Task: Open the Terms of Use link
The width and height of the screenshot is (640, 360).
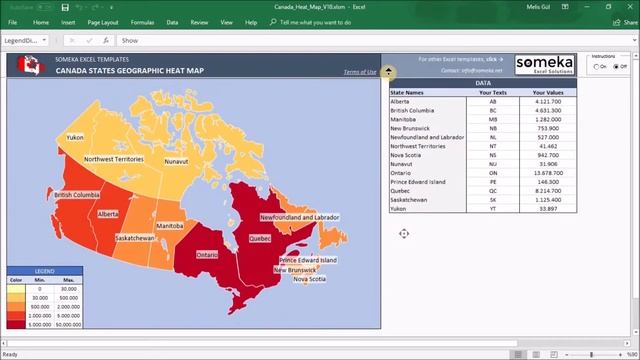Action: click(x=360, y=72)
